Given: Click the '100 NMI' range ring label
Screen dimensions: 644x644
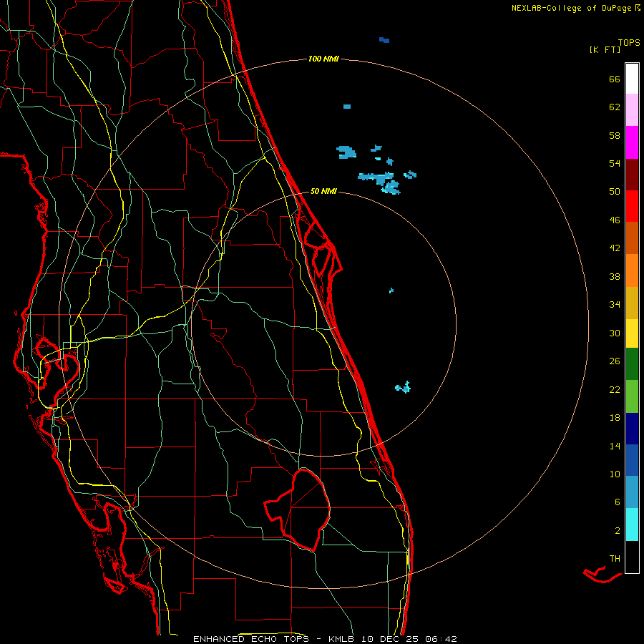Looking at the screenshot, I should point(323,59).
